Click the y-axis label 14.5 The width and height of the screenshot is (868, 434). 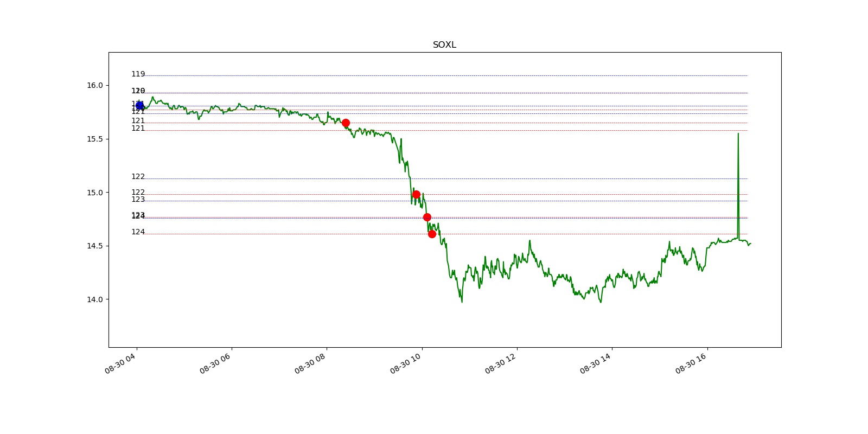tap(94, 246)
